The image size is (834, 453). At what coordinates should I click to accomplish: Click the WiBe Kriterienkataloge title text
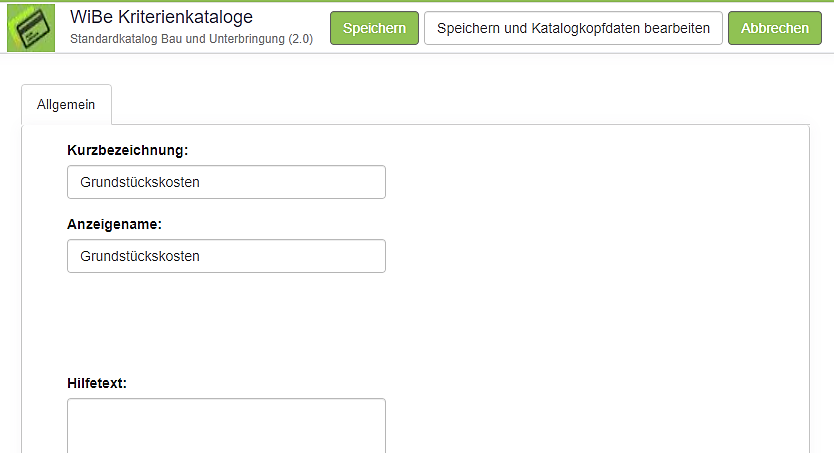pyautogui.click(x=161, y=17)
